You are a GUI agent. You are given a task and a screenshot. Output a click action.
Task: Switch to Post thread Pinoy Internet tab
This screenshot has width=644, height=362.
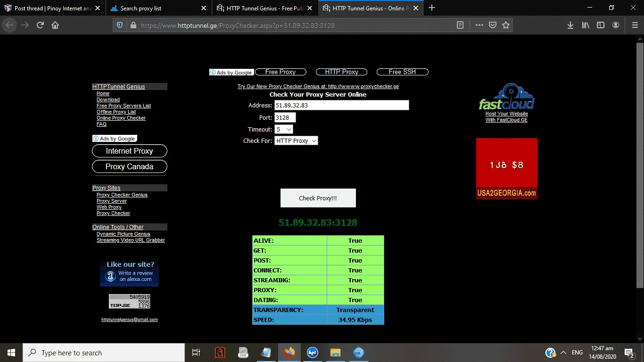(53, 8)
